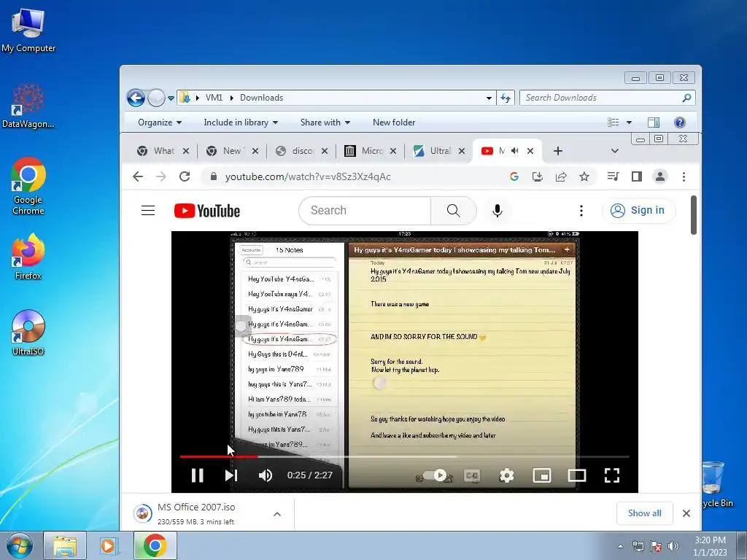Pause the YouTube video
The width and height of the screenshot is (747, 560).
pos(197,475)
